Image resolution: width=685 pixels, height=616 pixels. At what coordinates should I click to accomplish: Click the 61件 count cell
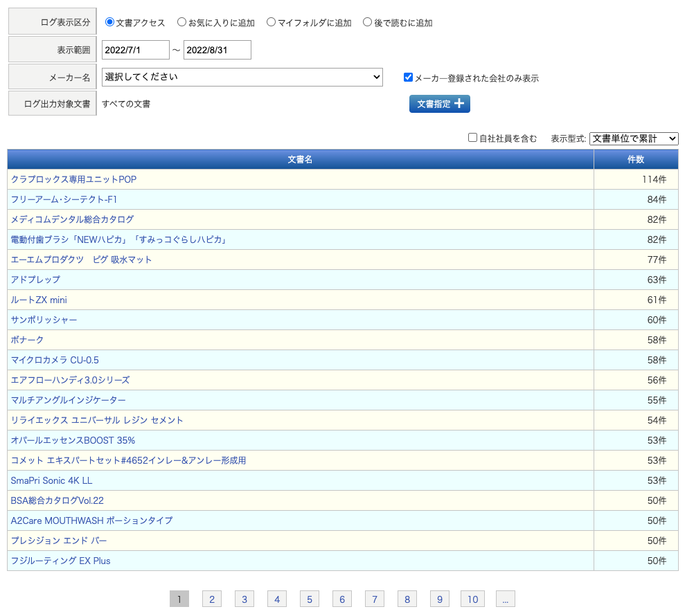point(636,300)
